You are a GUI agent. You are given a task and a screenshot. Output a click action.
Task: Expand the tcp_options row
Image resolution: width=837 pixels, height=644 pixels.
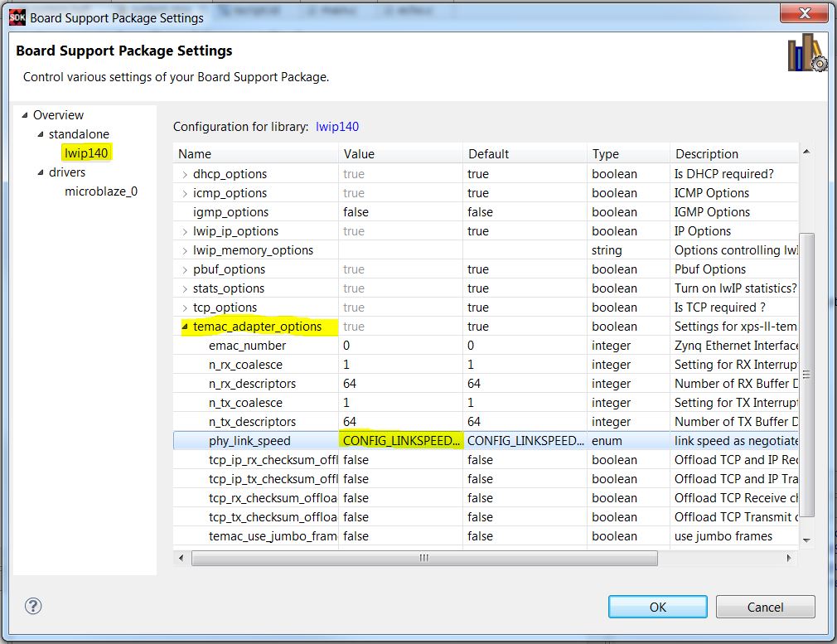point(185,308)
